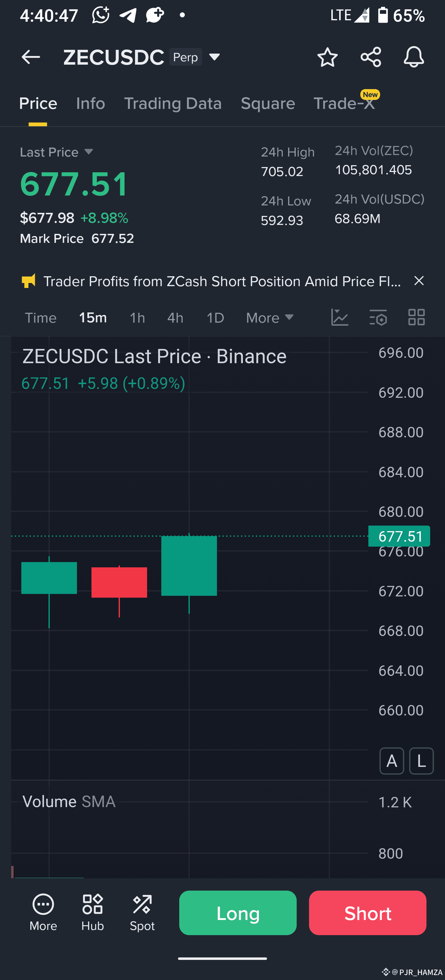Screen dimensions: 445x980
Task: Tap the back arrow icon
Action: 31,57
